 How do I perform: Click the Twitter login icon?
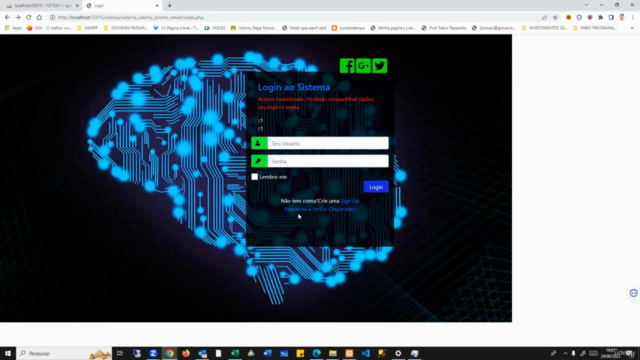tap(380, 66)
